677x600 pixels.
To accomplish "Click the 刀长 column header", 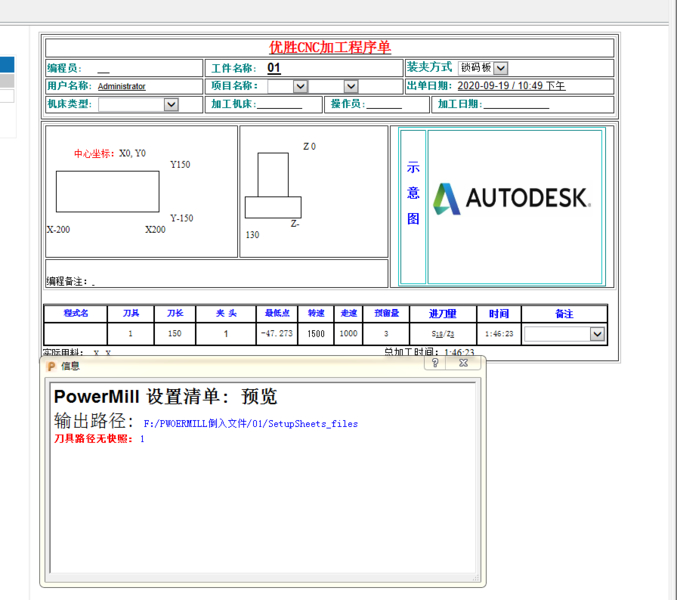I will click(175, 313).
